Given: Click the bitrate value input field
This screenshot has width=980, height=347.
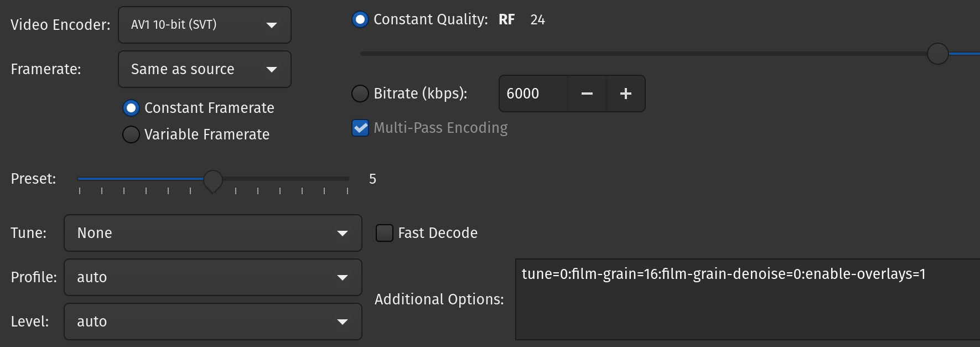Looking at the screenshot, I should click(x=533, y=94).
